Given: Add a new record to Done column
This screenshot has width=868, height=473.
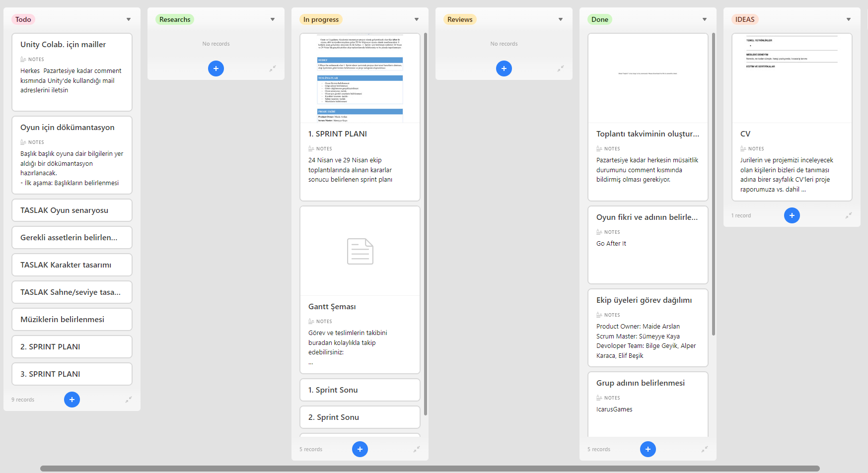Looking at the screenshot, I should [648, 449].
